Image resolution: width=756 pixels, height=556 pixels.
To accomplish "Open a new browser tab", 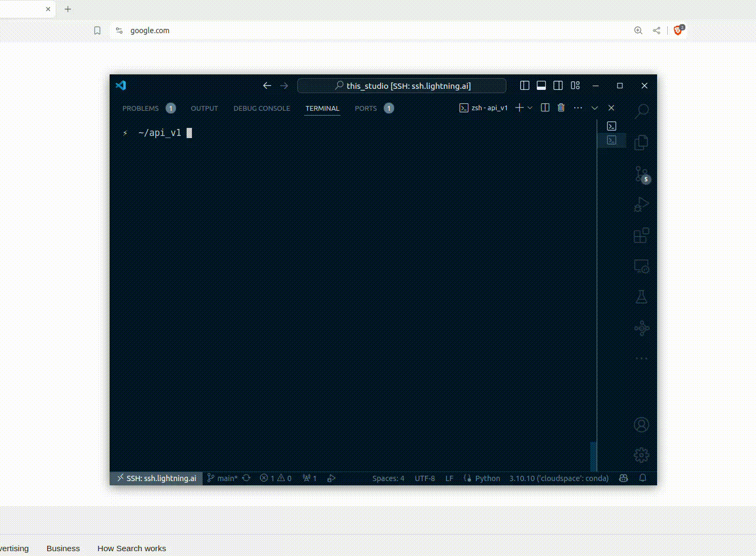I will pyautogui.click(x=68, y=9).
